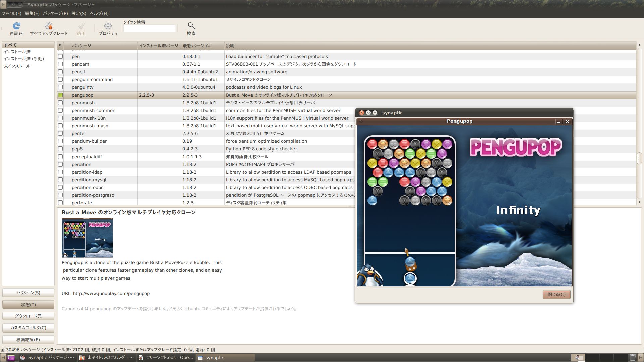The image size is (644, 362).
Task: Mark the pennmush checkbox
Action: [x=60, y=103]
